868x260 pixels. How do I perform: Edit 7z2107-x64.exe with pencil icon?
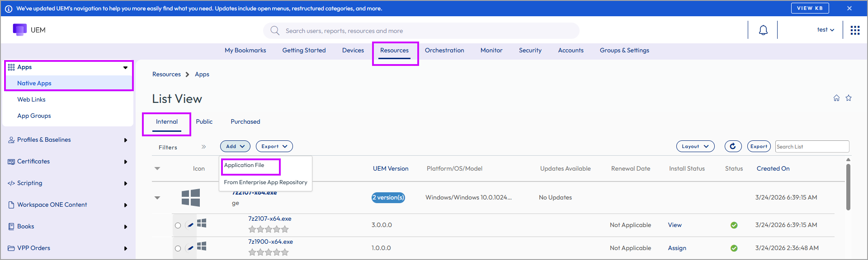point(190,225)
